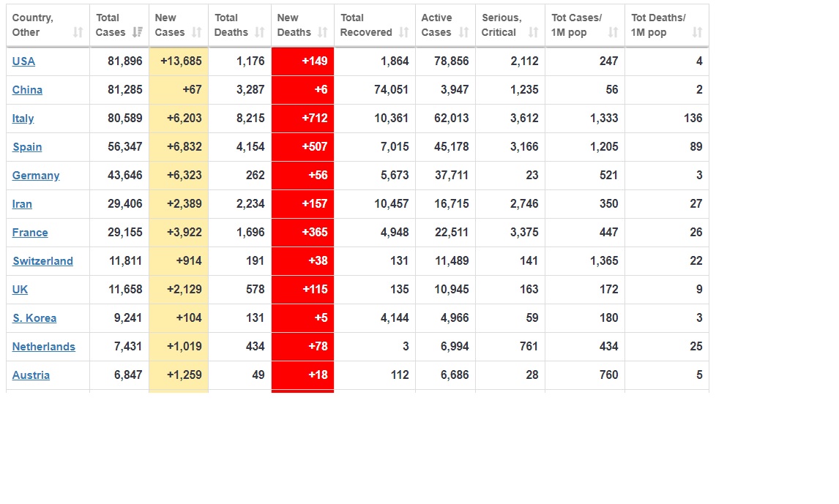This screenshot has width=839, height=504.
Task: Select Iran new deaths +157 cell
Action: click(x=303, y=204)
